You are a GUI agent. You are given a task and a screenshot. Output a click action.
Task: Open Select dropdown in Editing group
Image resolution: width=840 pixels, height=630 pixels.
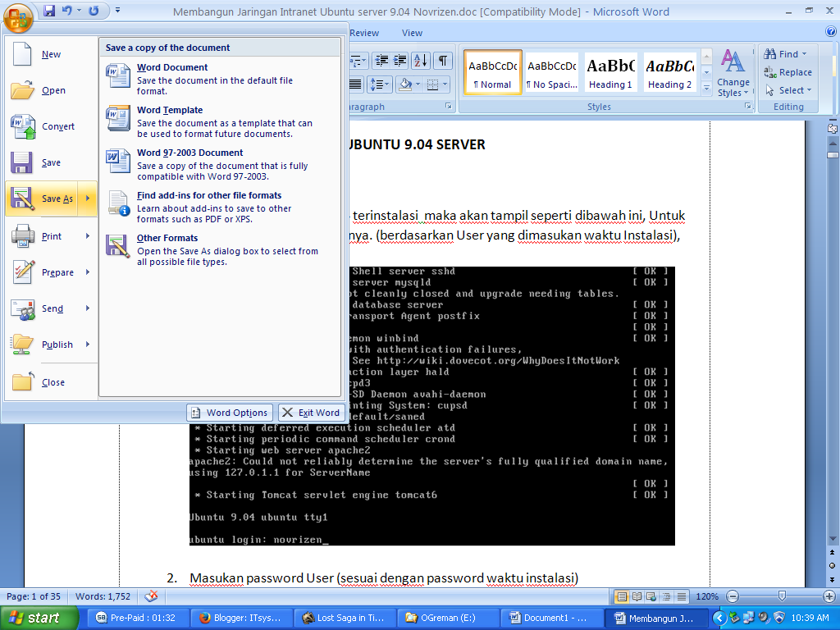click(788, 90)
